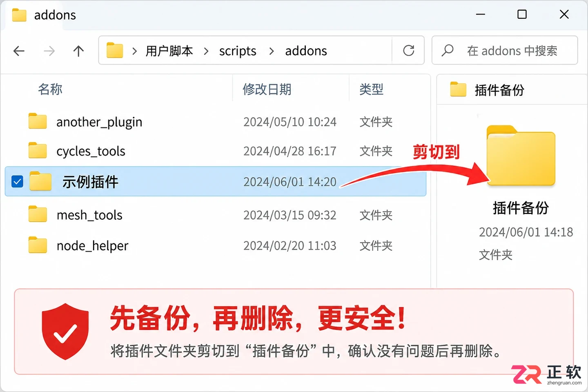Select the node_helper folder name
Screen dimensions: 588x392
click(92, 246)
